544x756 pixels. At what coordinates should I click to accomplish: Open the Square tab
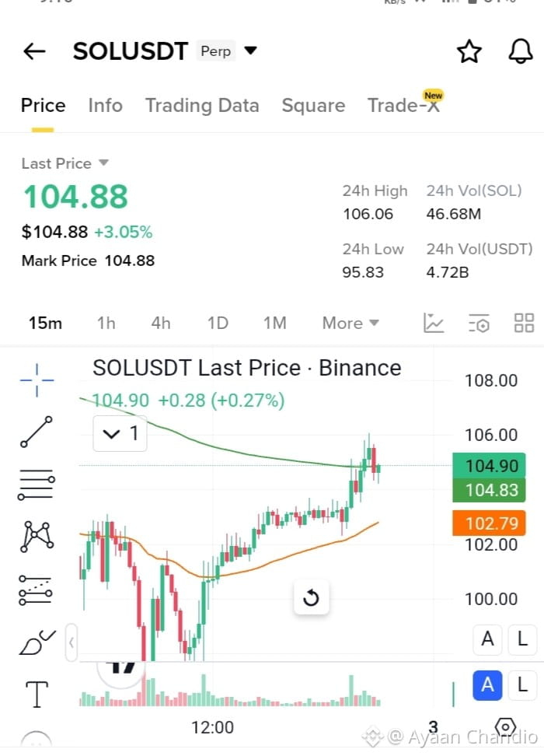(x=313, y=106)
